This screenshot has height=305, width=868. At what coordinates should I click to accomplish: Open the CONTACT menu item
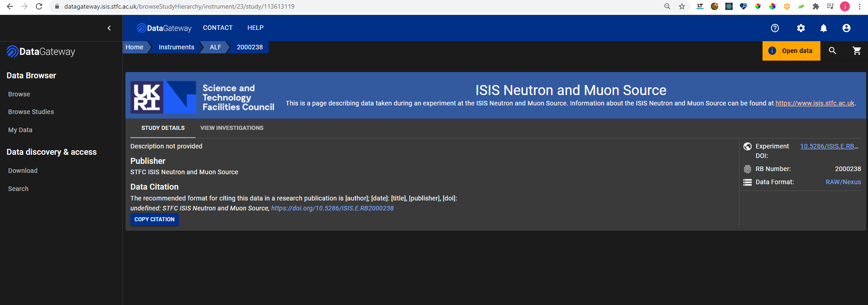218,28
